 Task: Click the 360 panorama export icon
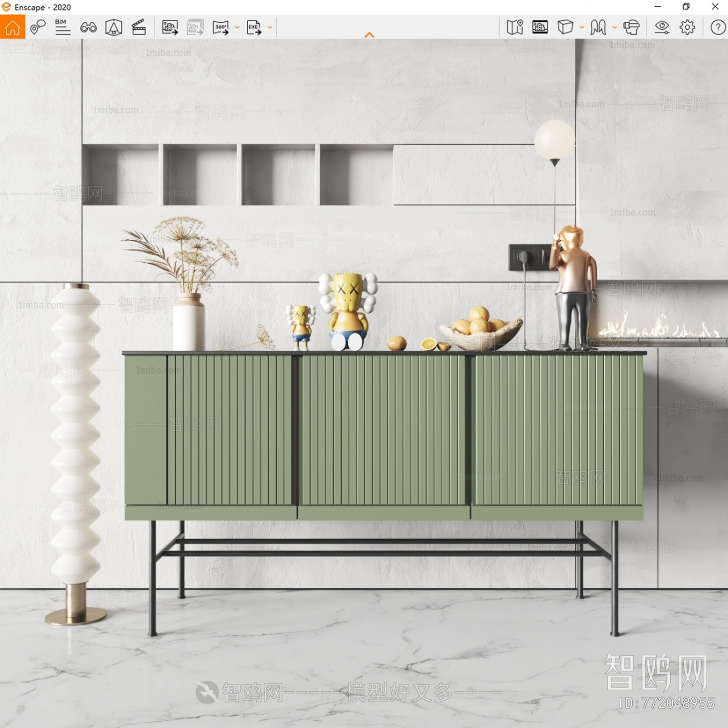pos(221,27)
